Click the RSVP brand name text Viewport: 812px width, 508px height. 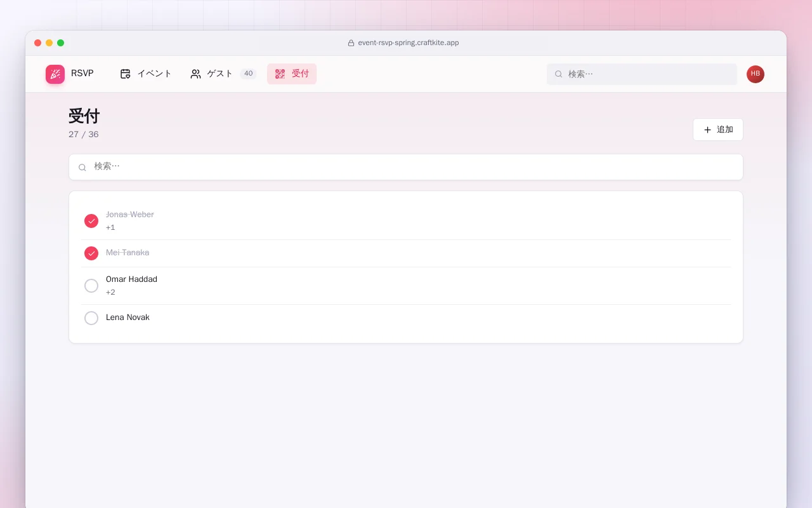(82, 74)
